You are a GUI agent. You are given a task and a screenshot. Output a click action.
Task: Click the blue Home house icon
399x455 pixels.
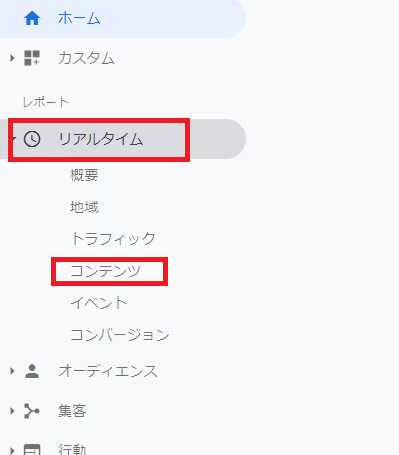32,18
